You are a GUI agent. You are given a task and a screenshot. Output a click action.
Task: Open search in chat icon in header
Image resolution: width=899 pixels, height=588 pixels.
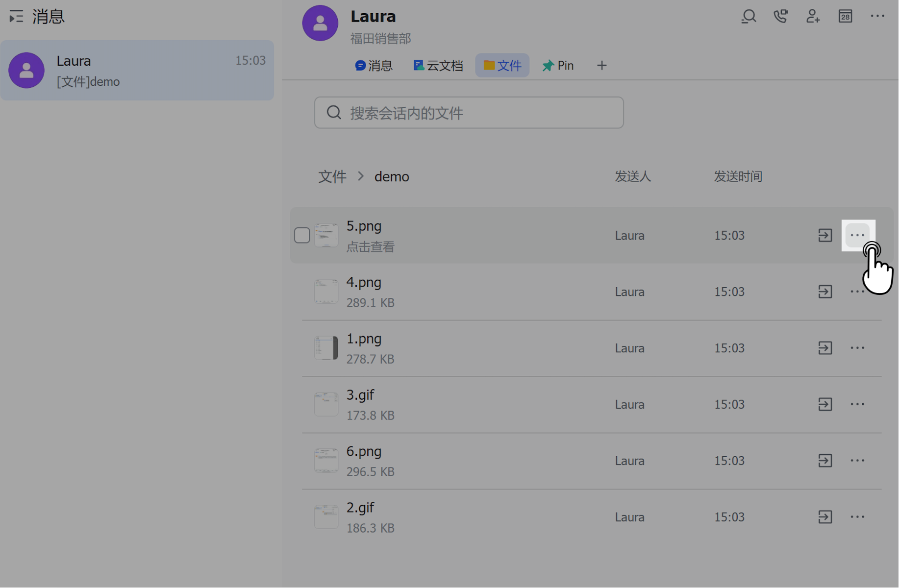tap(748, 17)
